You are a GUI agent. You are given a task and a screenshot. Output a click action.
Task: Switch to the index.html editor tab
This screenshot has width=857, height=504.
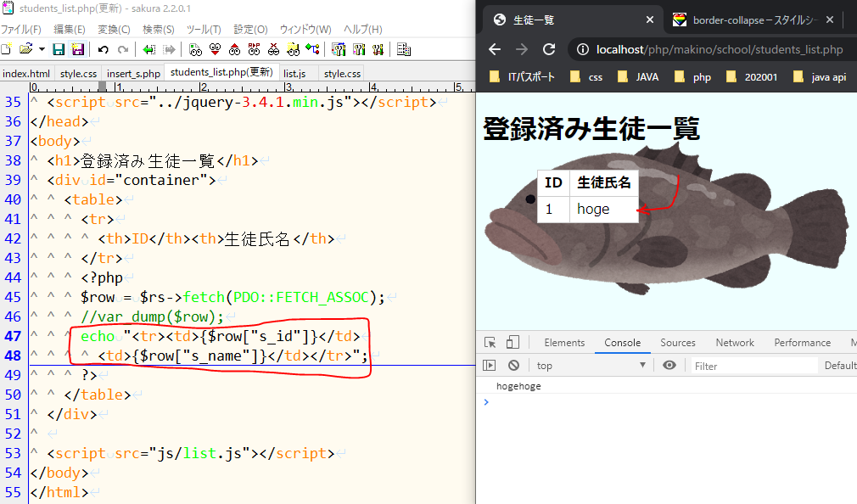pyautogui.click(x=26, y=73)
